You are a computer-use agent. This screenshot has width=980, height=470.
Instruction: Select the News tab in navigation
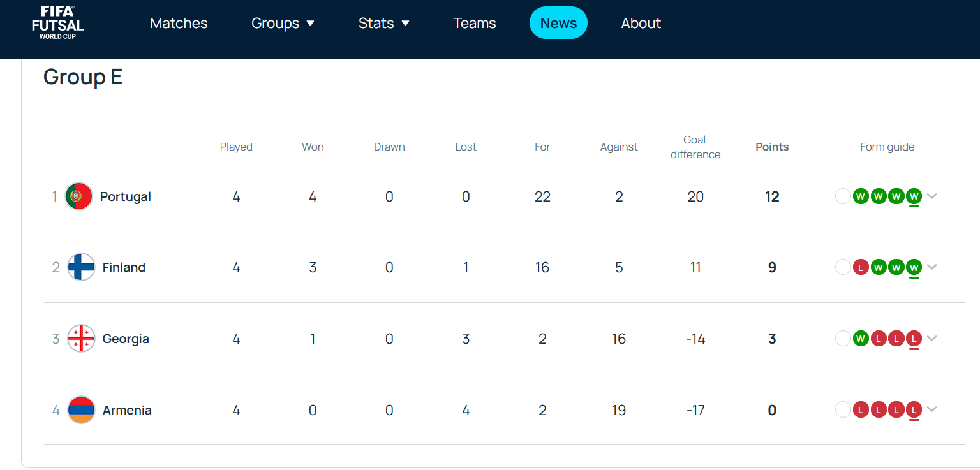[558, 23]
